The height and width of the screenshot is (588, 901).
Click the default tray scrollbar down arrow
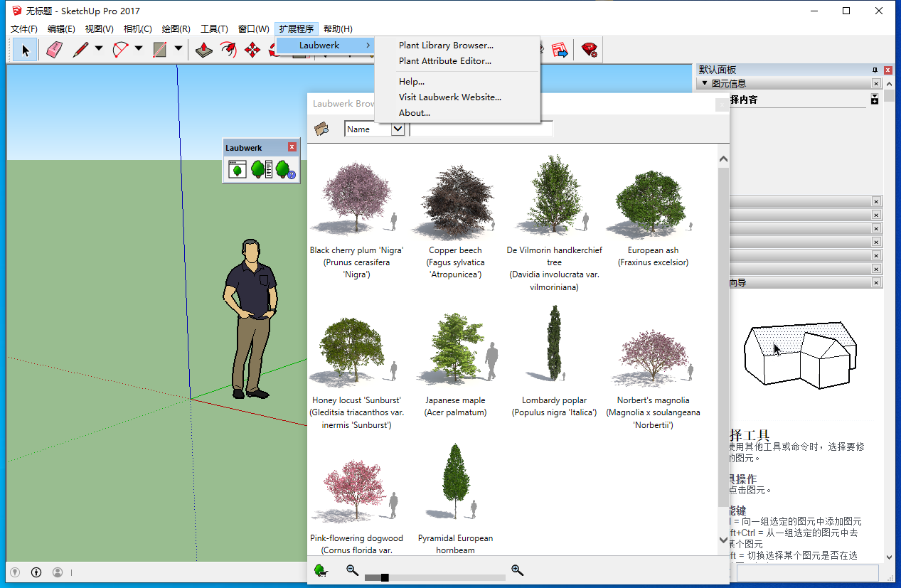[889, 557]
